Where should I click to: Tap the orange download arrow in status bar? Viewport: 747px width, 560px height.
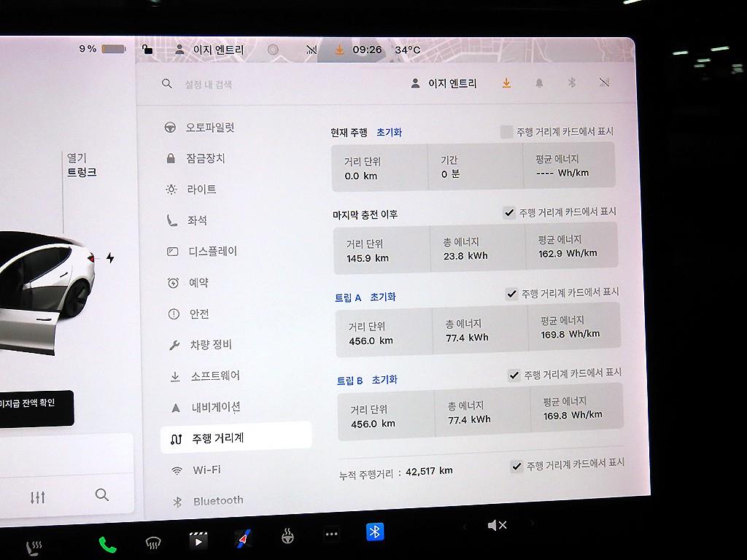point(339,50)
